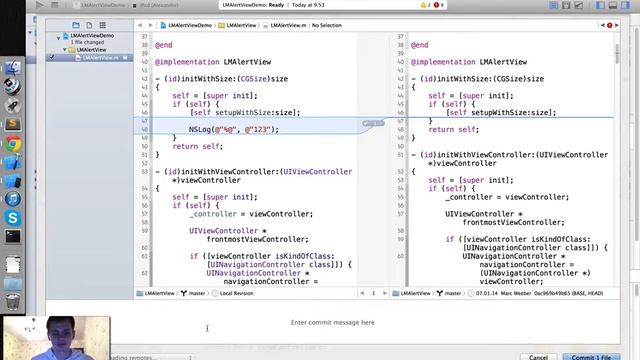Select file view icon in commit navigator
640x360 pixels.
(x=89, y=25)
